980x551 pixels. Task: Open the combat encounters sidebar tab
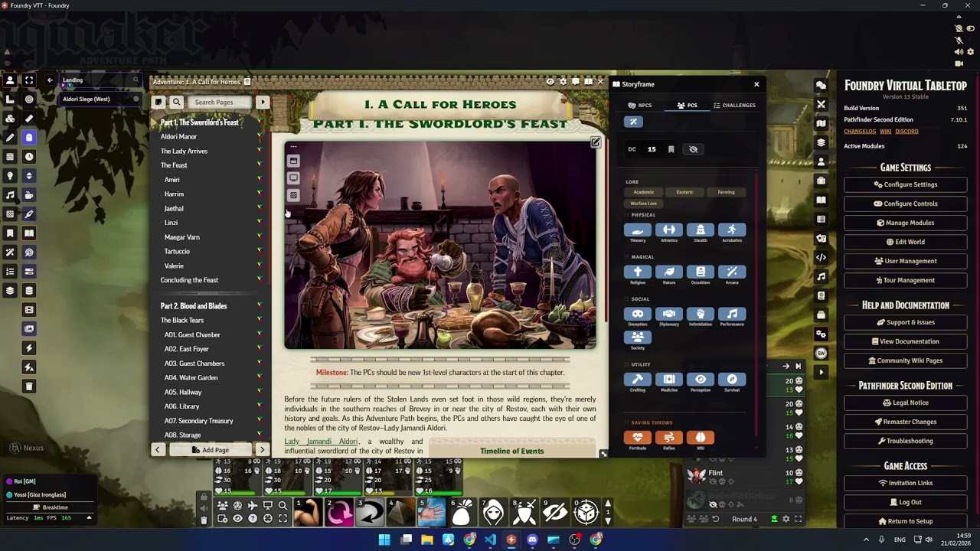[821, 104]
